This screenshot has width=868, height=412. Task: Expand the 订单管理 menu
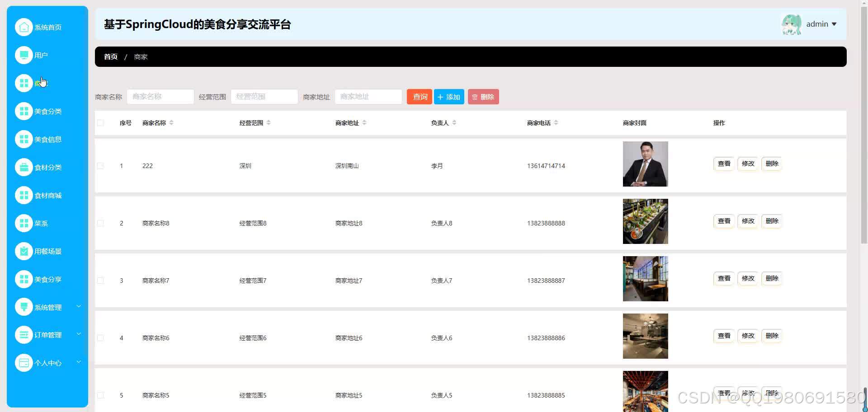tap(47, 334)
